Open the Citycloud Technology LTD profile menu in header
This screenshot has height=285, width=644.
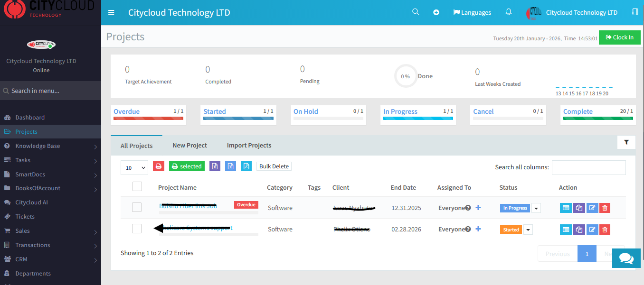click(x=572, y=12)
